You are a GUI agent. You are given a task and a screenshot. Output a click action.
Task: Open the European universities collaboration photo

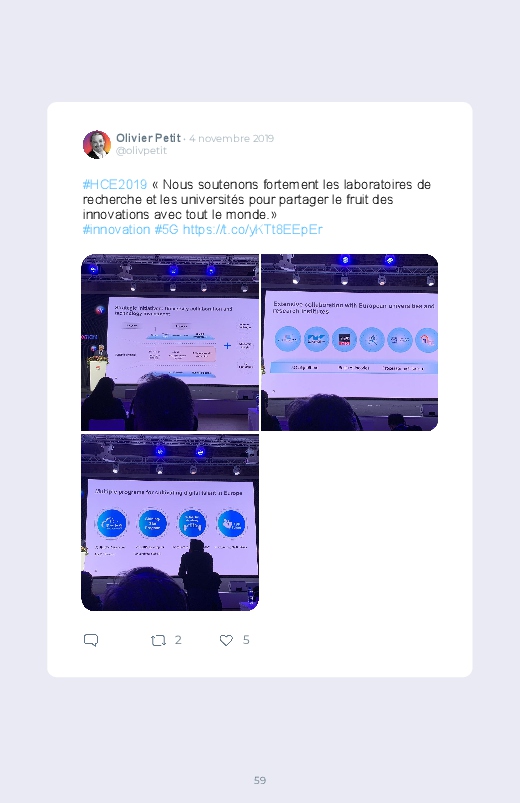pos(349,342)
